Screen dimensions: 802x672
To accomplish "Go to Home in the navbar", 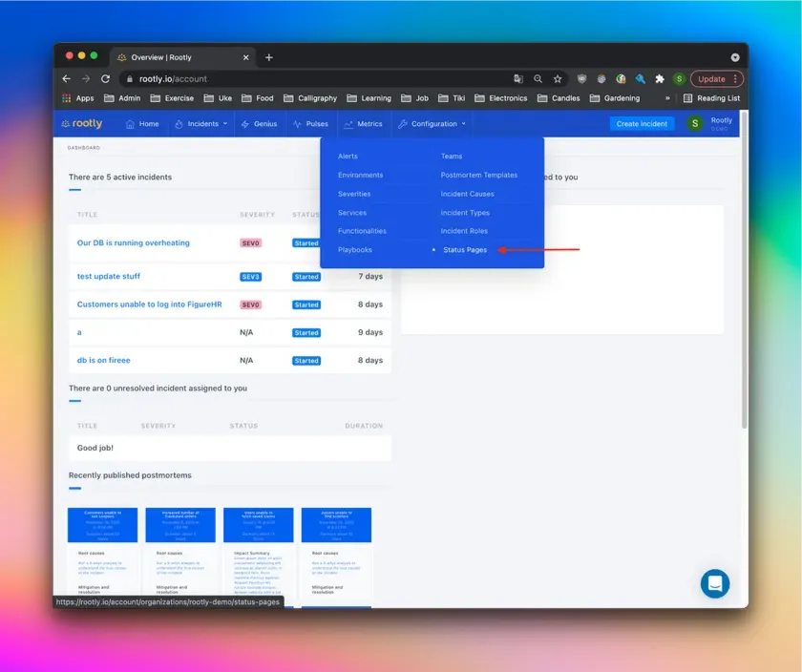I will [142, 124].
